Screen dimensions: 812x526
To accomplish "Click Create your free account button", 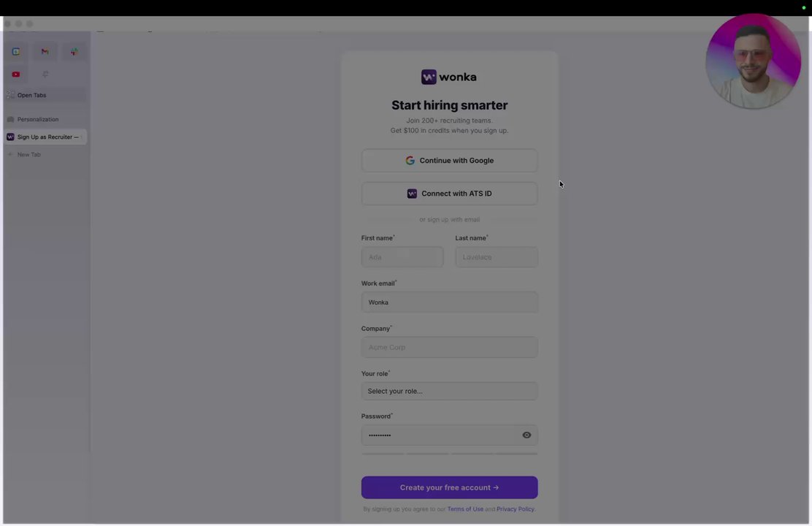I will tap(449, 487).
